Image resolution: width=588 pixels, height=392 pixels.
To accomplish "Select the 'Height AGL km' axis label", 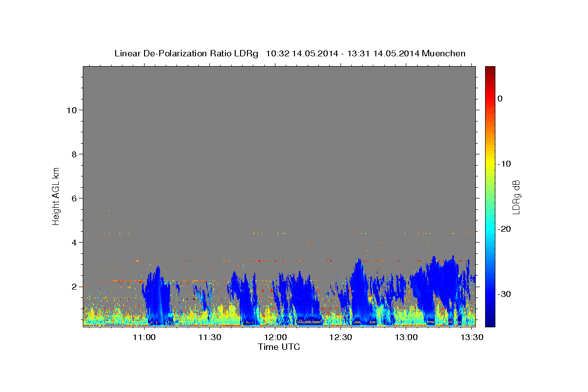I will click(56, 196).
